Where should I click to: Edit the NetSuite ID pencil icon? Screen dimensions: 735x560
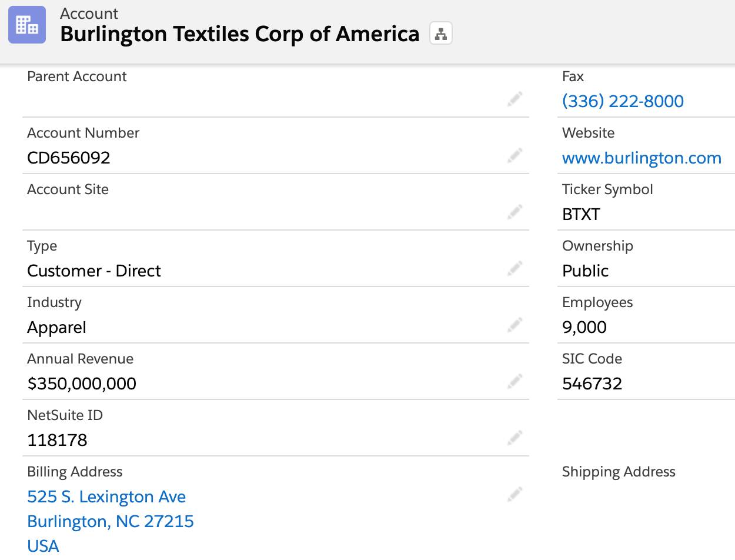(x=515, y=438)
